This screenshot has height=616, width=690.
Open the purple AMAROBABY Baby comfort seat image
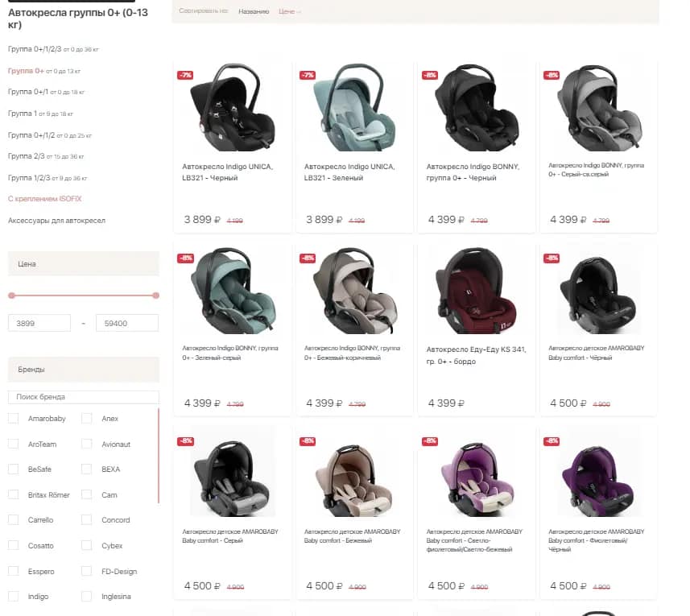pos(597,480)
